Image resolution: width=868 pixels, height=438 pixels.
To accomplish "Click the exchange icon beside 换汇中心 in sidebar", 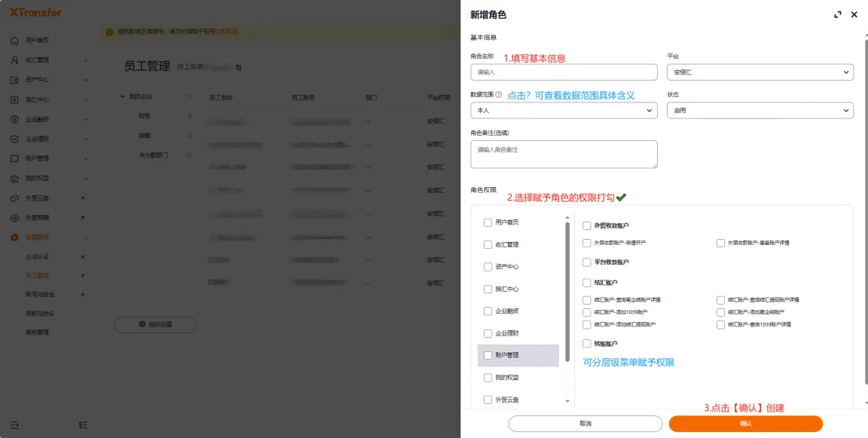I will tap(14, 100).
